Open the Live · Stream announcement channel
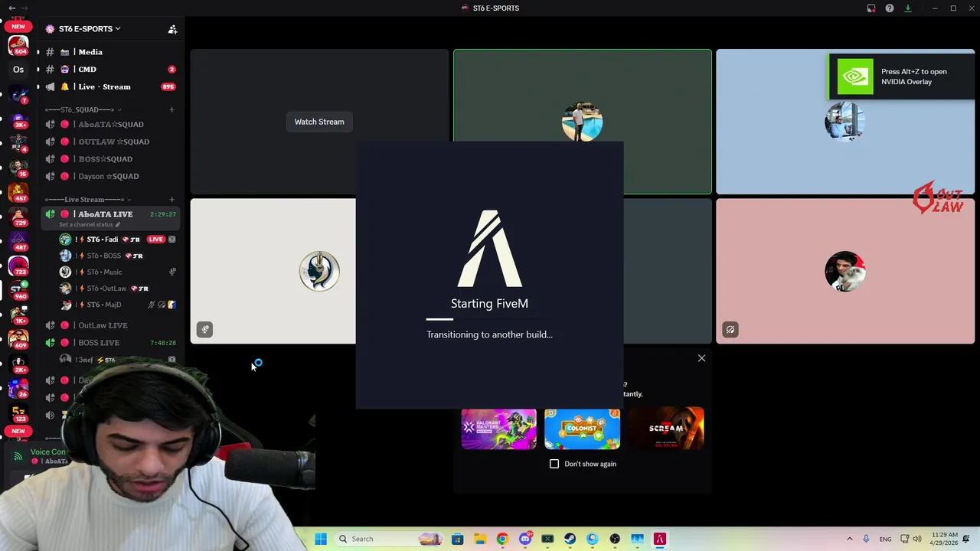This screenshot has height=551, width=980. [x=111, y=87]
